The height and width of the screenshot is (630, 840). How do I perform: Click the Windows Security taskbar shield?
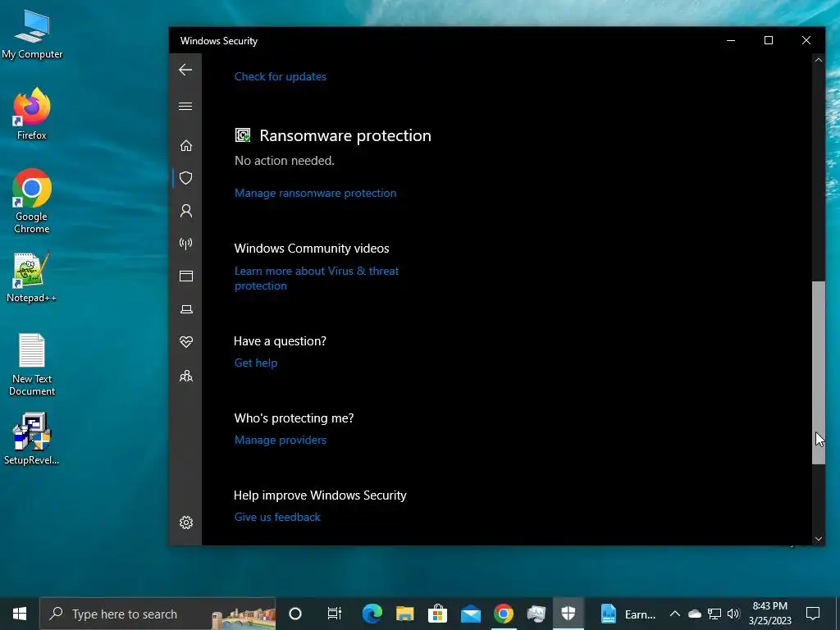click(x=568, y=614)
